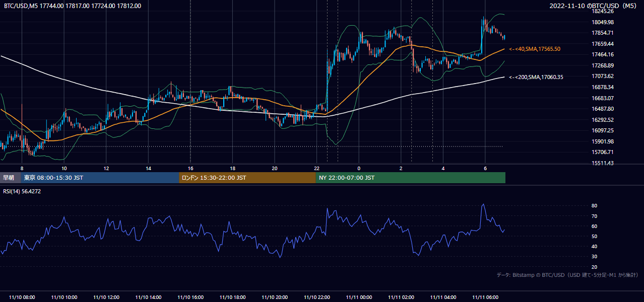The width and height of the screenshot is (644, 302).
Task: Click bottom time label 11/10 08:00
Action: [x=22, y=297]
